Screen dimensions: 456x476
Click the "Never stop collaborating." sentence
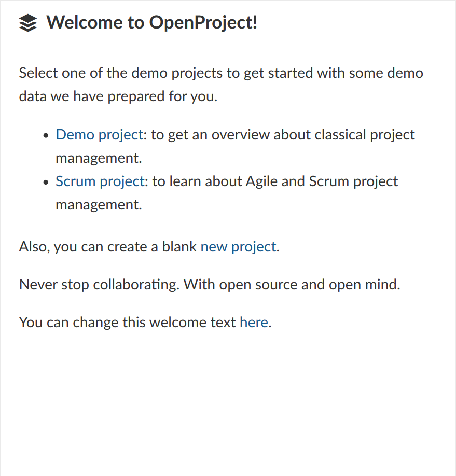coord(99,285)
